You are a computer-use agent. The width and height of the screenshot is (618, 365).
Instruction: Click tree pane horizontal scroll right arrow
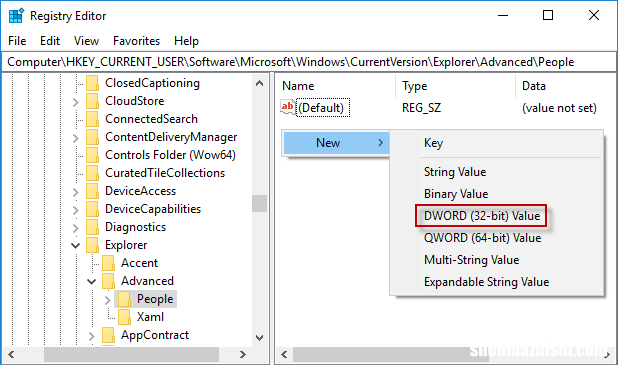pyautogui.click(x=243, y=354)
